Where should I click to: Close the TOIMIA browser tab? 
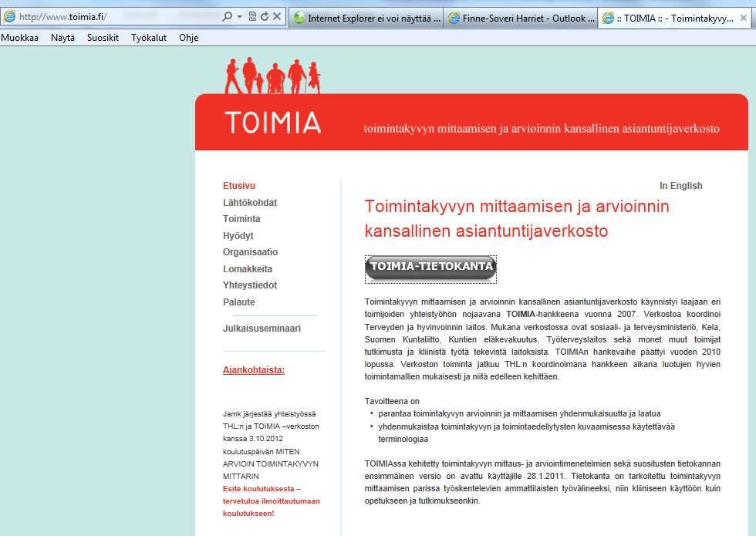744,18
